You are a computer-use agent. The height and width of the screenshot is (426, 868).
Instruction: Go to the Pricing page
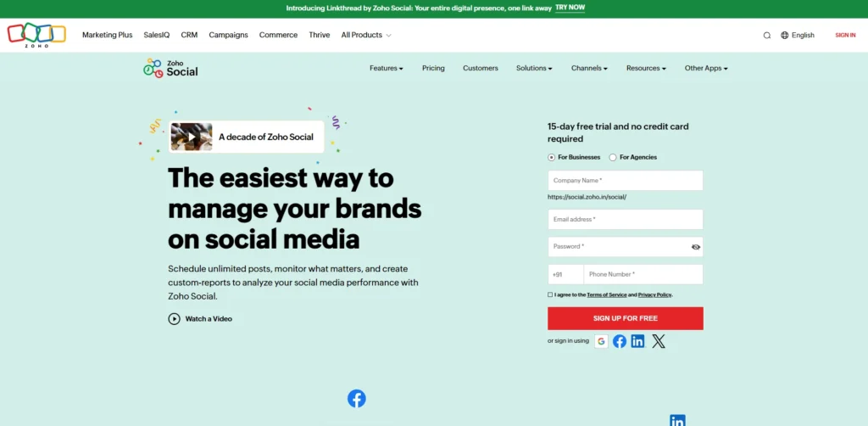point(433,68)
